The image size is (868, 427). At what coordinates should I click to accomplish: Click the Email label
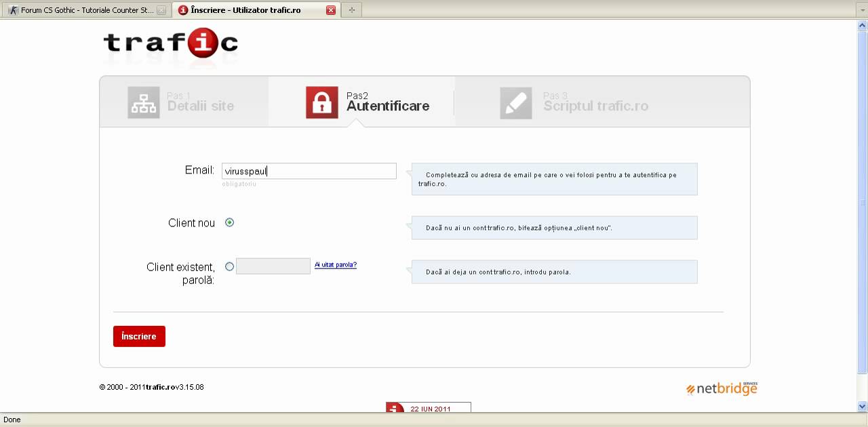199,170
